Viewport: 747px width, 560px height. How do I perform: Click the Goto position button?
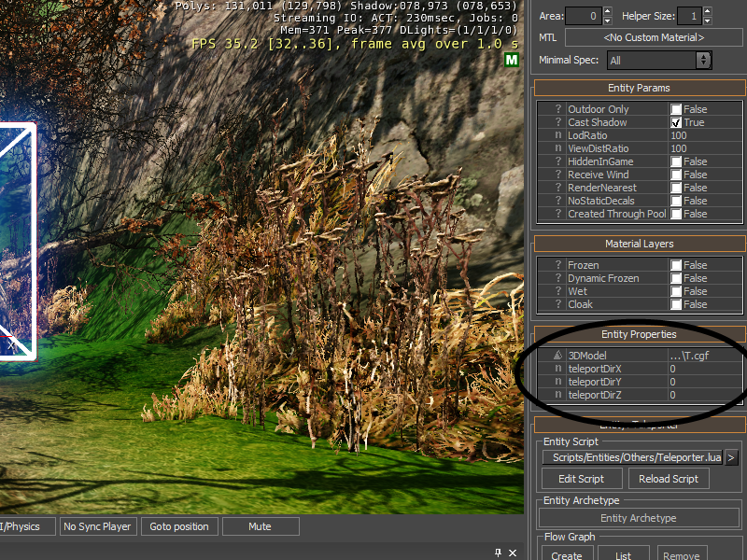click(x=179, y=525)
